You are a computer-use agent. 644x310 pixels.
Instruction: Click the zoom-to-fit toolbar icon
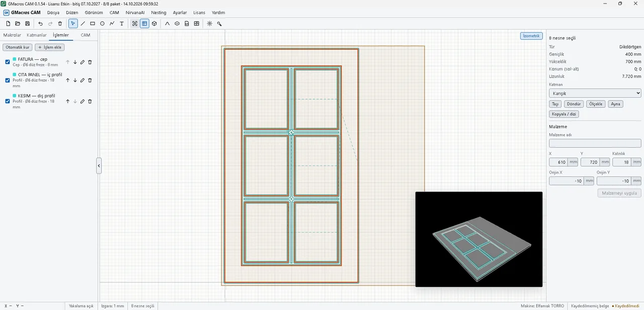[135, 24]
